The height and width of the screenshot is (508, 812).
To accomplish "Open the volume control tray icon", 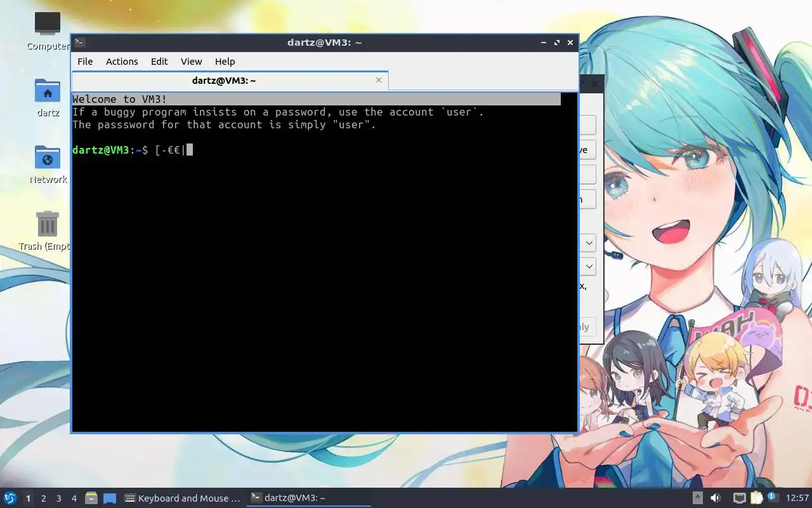I will pyautogui.click(x=716, y=498).
